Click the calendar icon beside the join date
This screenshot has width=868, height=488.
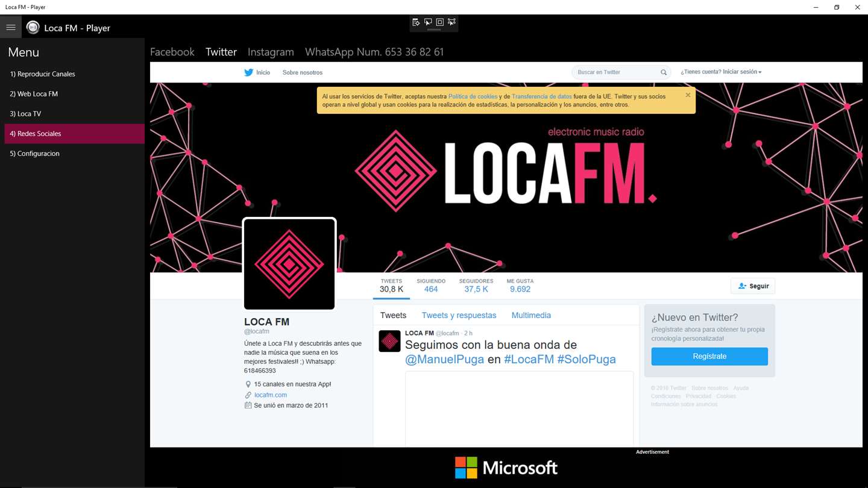pos(248,405)
